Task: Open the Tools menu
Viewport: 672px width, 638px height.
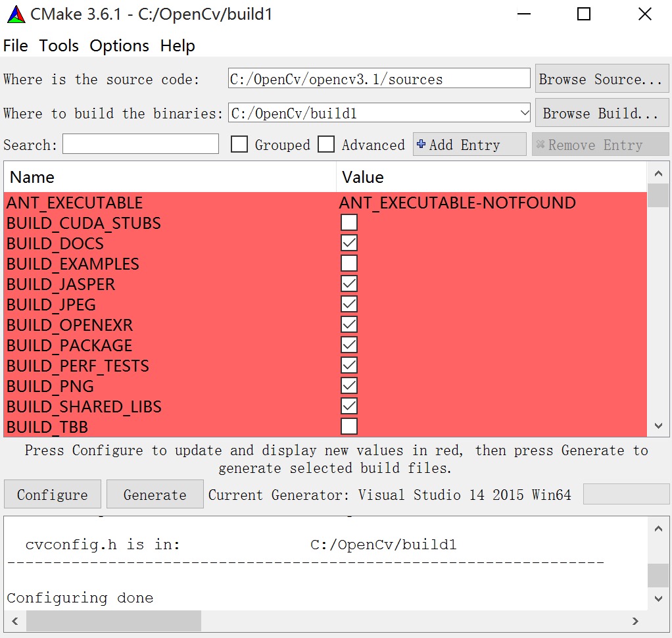Action: click(59, 45)
